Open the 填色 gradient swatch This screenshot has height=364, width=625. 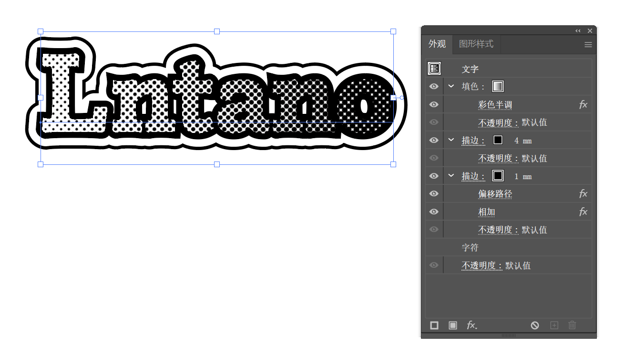pos(498,86)
